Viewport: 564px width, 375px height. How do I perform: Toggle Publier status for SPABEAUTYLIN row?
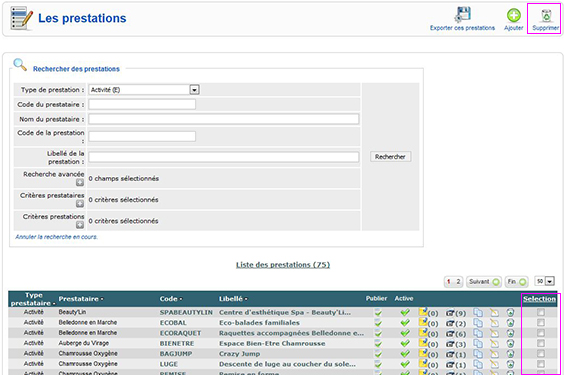click(378, 312)
